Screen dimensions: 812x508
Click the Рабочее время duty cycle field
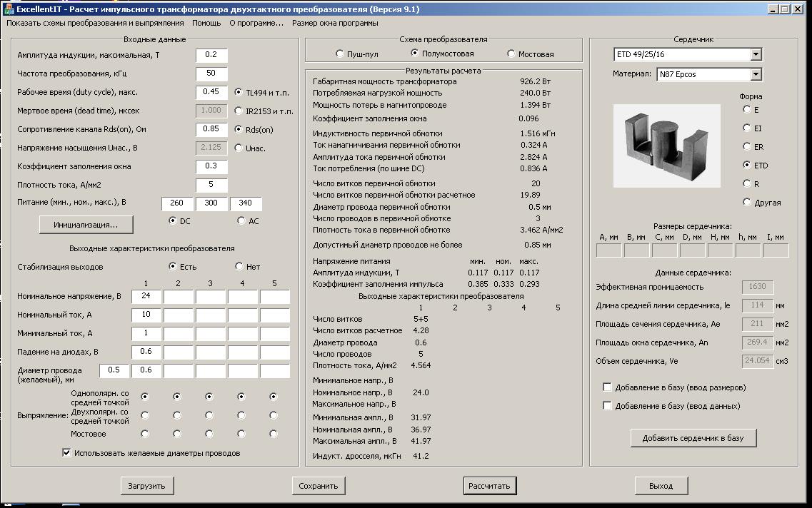click(x=211, y=92)
